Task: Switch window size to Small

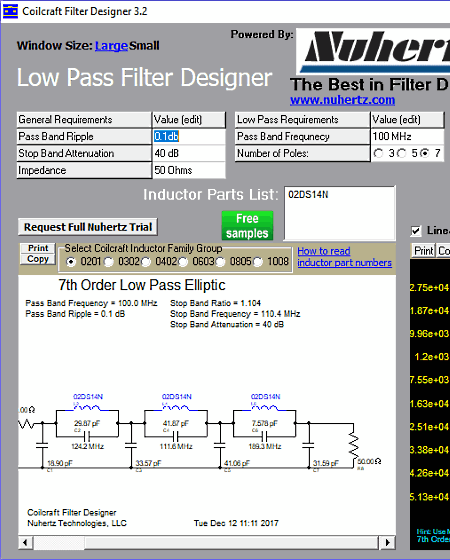Action: (x=144, y=46)
